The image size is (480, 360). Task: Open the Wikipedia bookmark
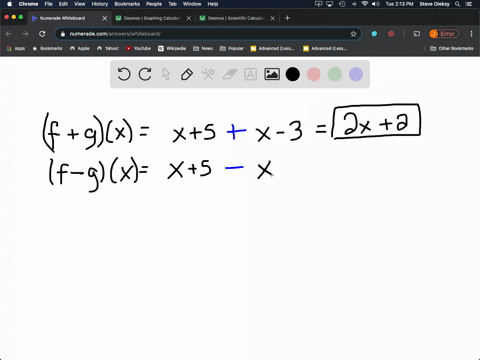[172, 48]
